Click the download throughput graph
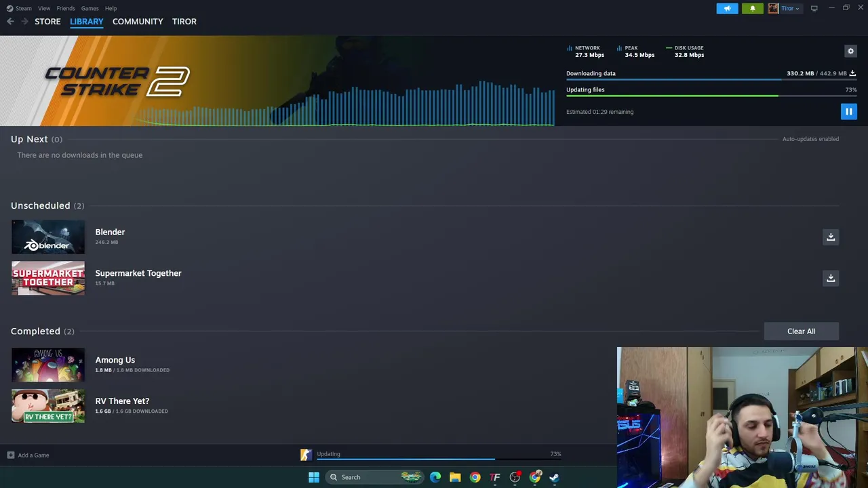Image resolution: width=868 pixels, height=488 pixels. click(346, 103)
